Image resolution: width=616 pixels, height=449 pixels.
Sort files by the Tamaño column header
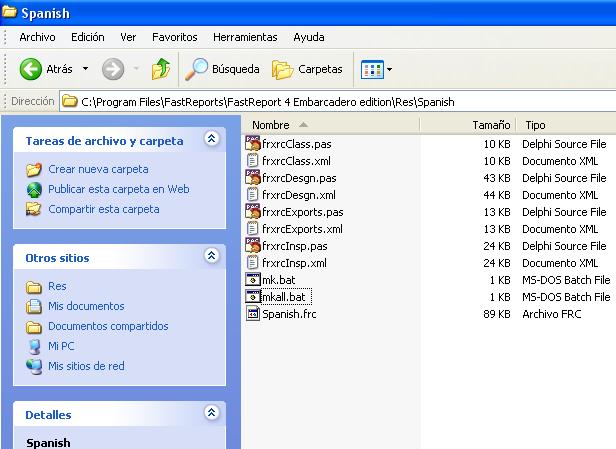coord(491,125)
